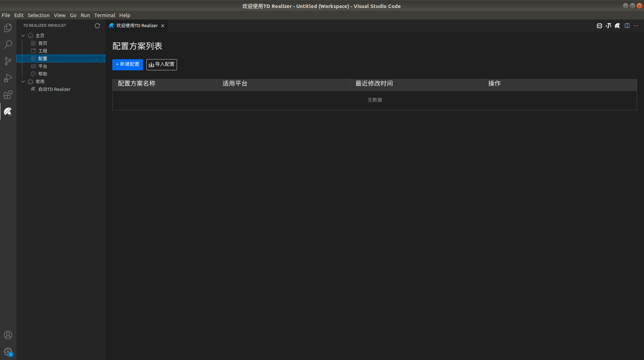
Task: Select the 平台 entry in the sidebar tree
Action: tap(42, 66)
